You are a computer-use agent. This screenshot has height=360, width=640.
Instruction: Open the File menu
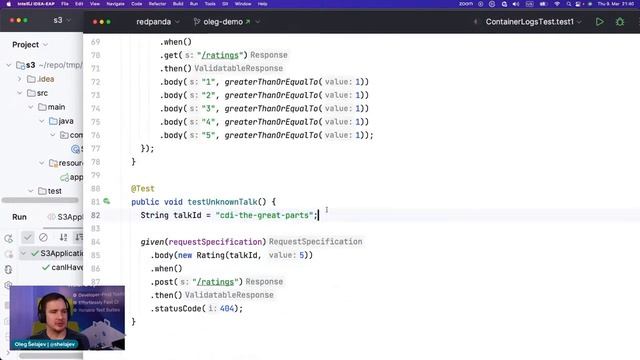65,4
